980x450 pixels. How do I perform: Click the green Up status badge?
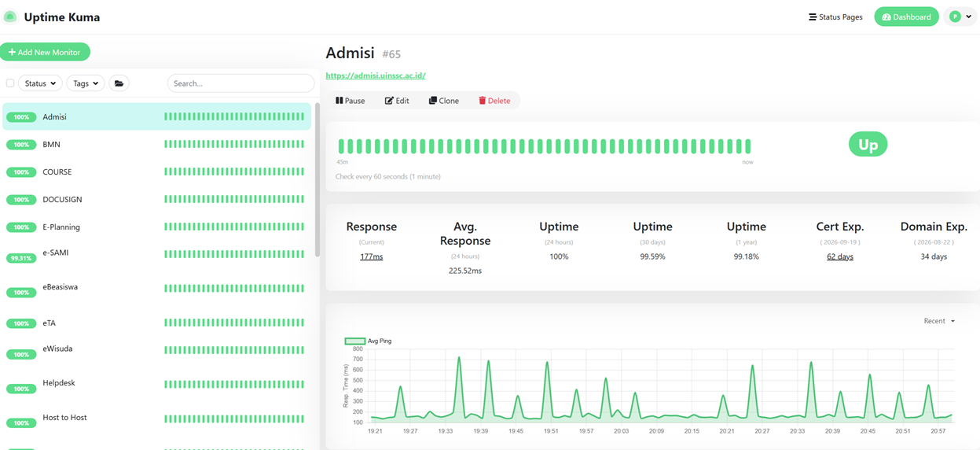coord(868,145)
